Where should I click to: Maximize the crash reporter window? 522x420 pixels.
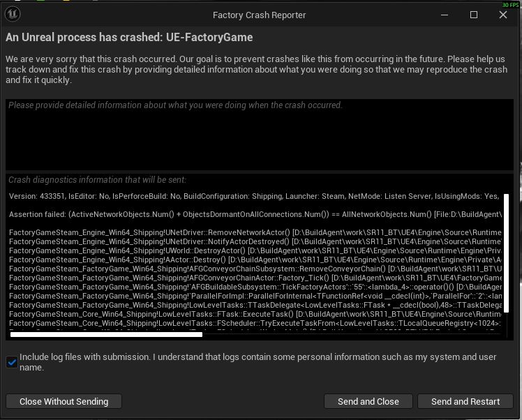click(x=474, y=15)
